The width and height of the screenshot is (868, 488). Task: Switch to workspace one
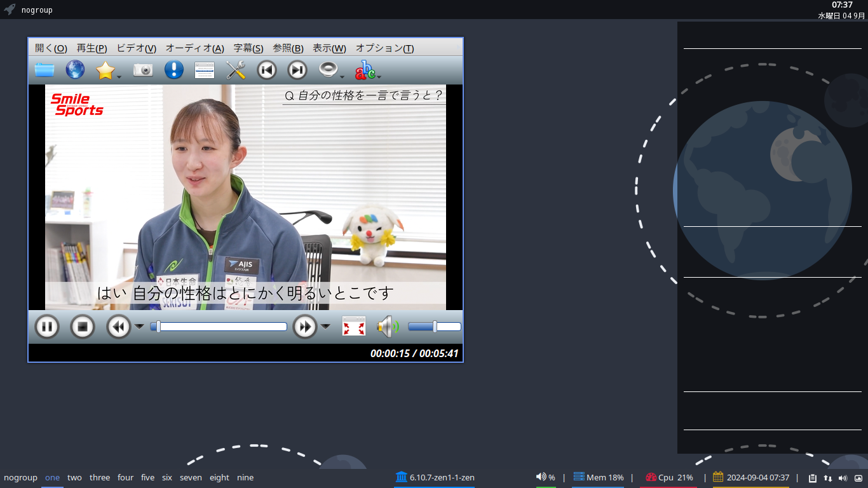point(52,477)
